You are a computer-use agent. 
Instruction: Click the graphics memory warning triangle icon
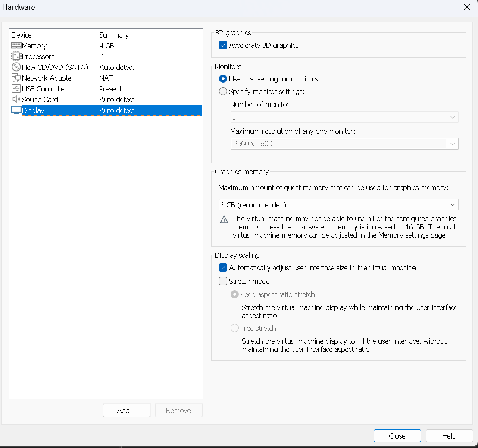[x=224, y=219]
